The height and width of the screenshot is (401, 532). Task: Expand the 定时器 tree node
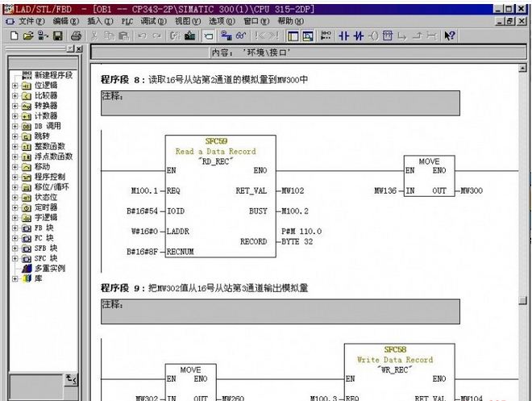coord(15,207)
